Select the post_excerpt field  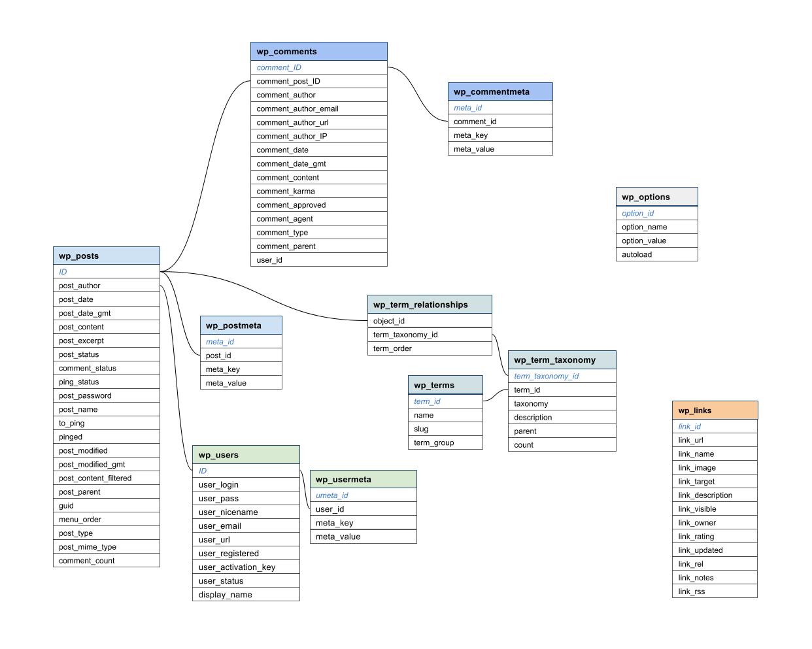[107, 341]
